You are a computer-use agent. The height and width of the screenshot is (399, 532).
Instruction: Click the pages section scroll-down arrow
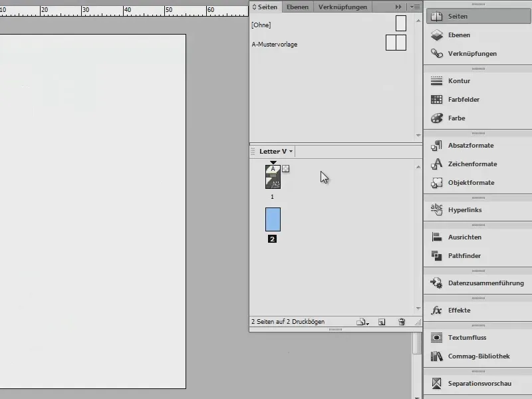(x=418, y=309)
